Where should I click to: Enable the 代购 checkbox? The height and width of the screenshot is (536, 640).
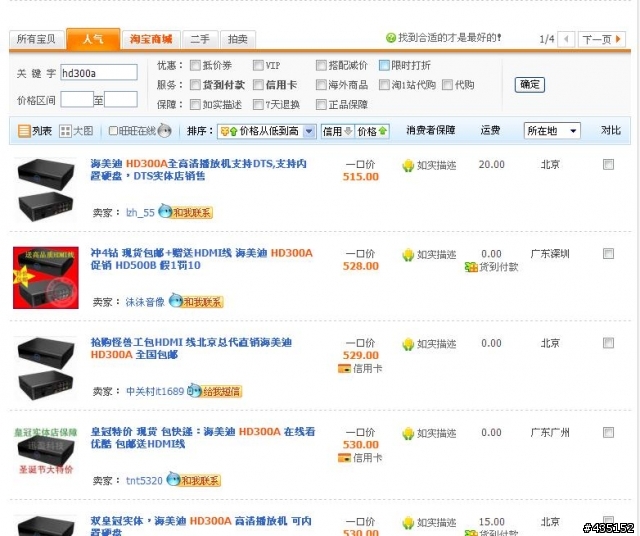[447, 85]
